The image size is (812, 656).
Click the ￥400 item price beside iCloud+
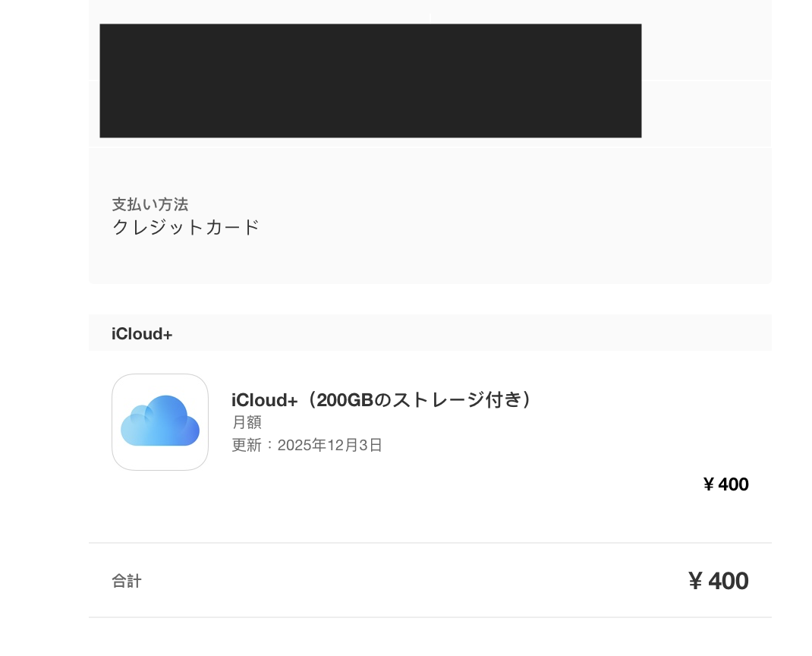[725, 484]
